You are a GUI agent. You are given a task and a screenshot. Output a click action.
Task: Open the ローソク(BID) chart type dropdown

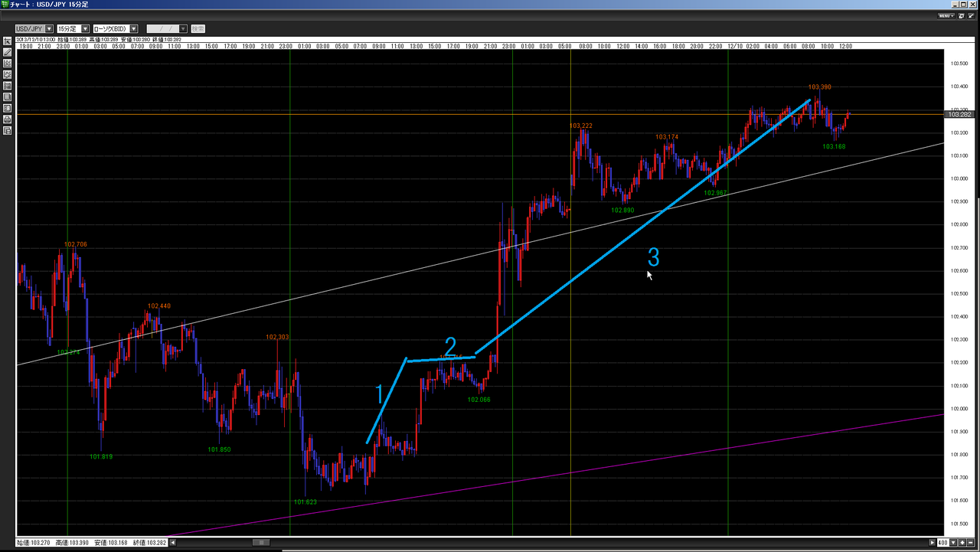pos(116,29)
